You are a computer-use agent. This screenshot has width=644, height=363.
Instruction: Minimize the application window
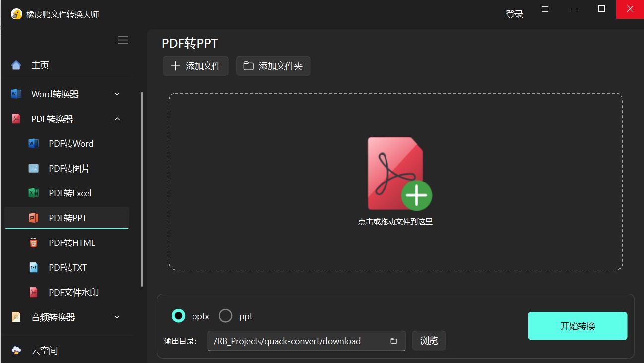tap(574, 9)
